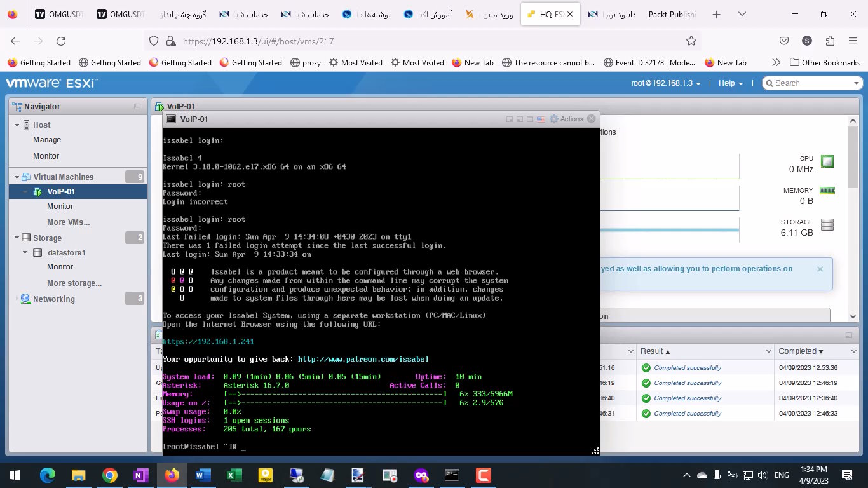This screenshot has width=868, height=488.
Task: Open File Explorer from the taskbar
Action: (x=78, y=475)
